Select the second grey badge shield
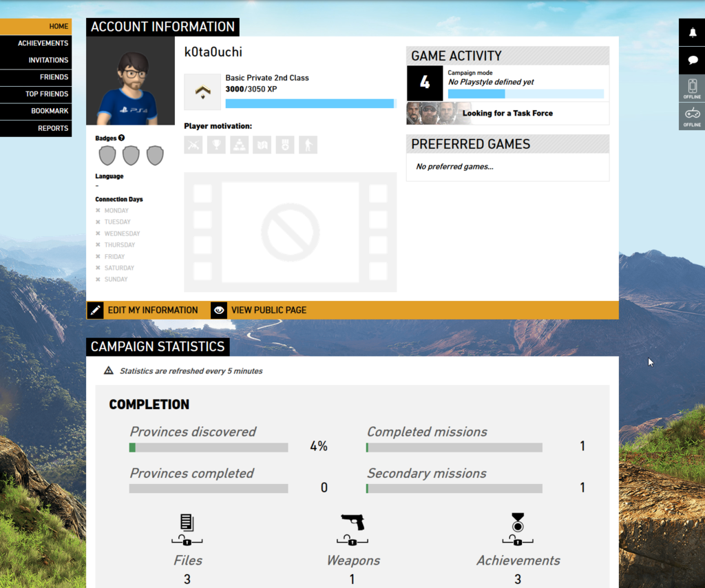The height and width of the screenshot is (588, 705). coord(131,156)
